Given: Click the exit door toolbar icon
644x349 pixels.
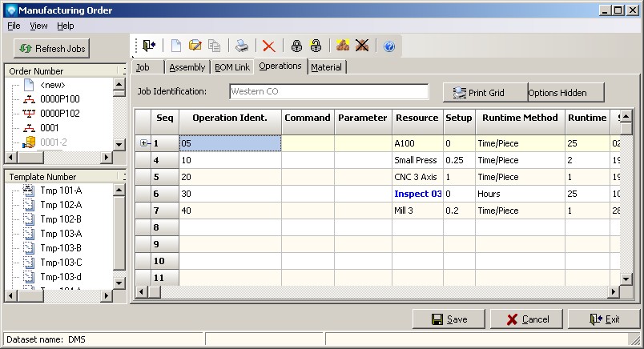Looking at the screenshot, I should point(150,46).
